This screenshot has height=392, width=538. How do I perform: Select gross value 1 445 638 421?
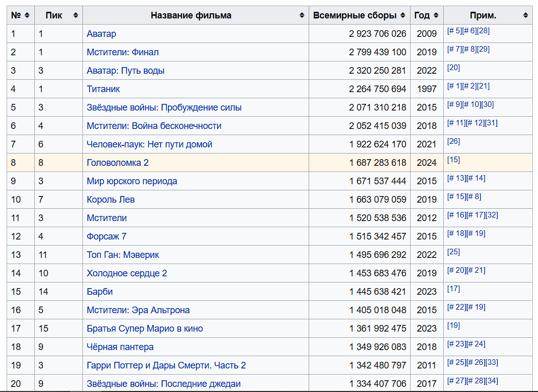378,292
